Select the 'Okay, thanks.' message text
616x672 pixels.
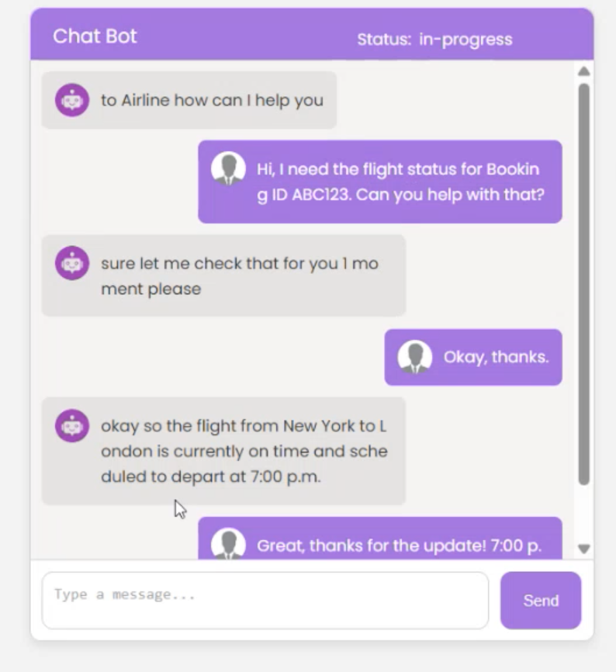[496, 357]
